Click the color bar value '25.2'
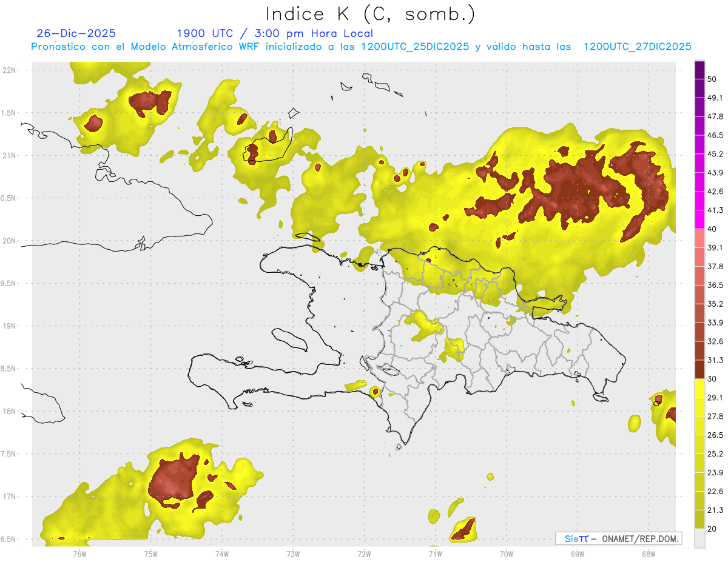 (x=716, y=454)
